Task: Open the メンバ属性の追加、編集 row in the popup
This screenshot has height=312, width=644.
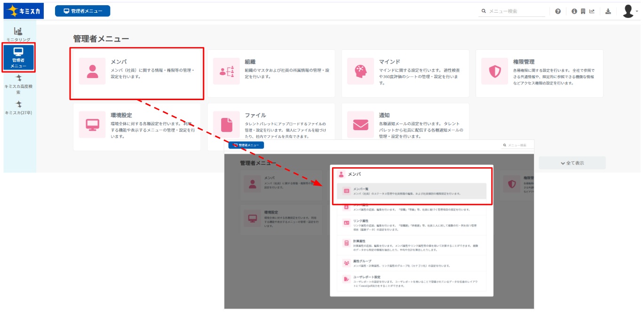Action: click(x=412, y=207)
